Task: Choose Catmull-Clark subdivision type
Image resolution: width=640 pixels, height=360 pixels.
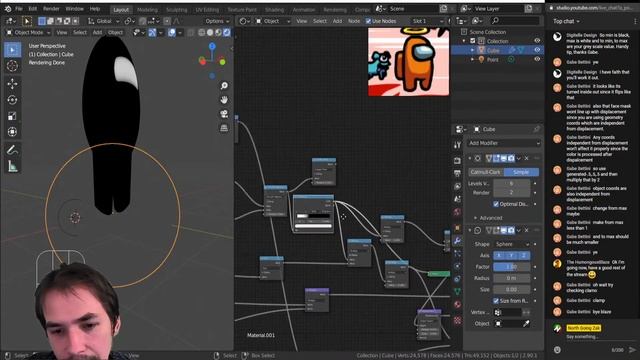Action: click(x=485, y=172)
